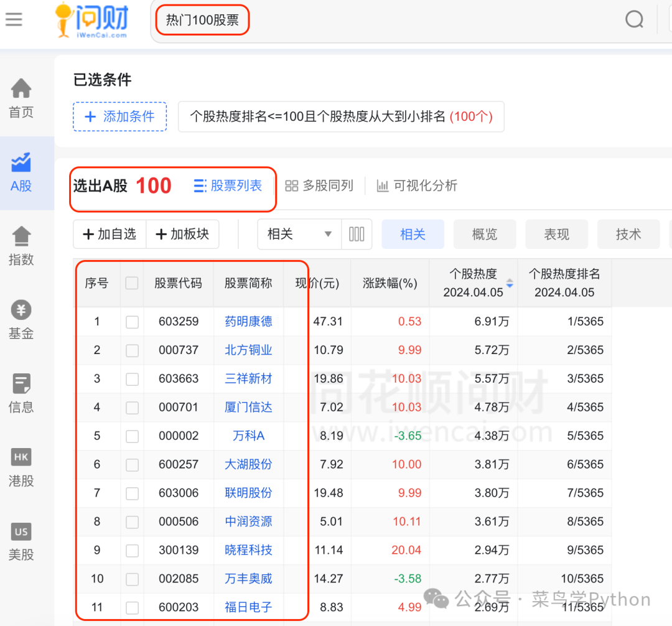Open the 港股 HK sidebar section
Screen dimensions: 672x626
(21, 467)
